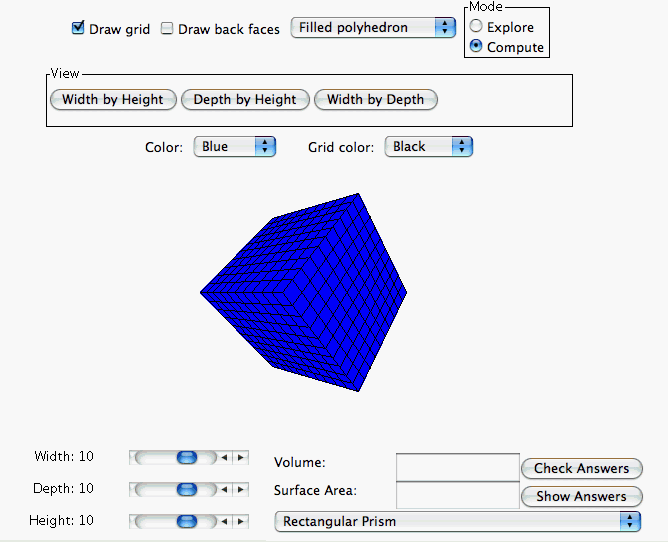Select the Compute mode radio button
Screen dimensions: 668x542
[x=476, y=47]
